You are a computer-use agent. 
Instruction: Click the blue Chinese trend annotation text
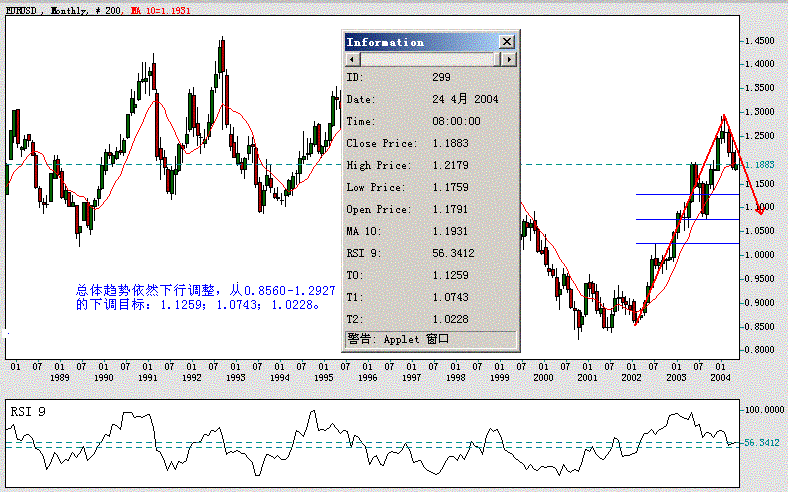[x=206, y=297]
